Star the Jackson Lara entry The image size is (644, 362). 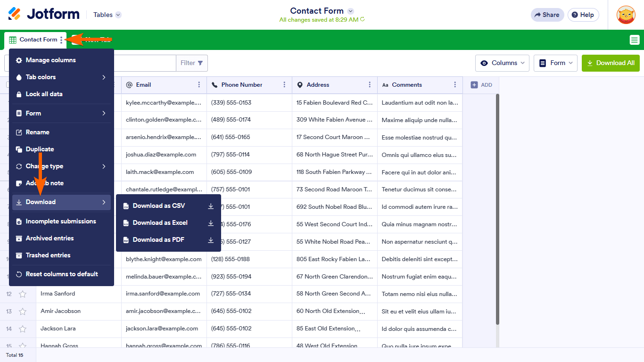(x=23, y=329)
